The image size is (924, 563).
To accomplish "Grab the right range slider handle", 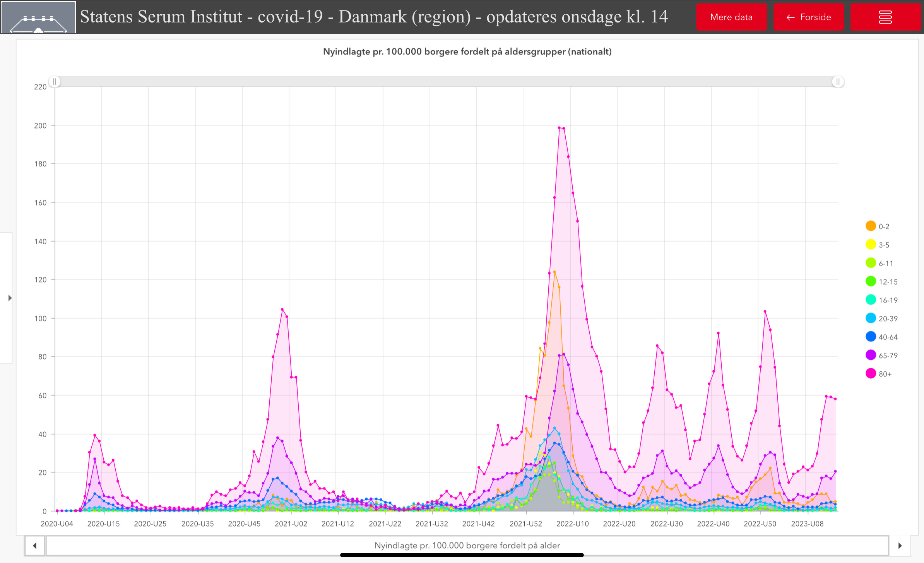I will (x=838, y=82).
